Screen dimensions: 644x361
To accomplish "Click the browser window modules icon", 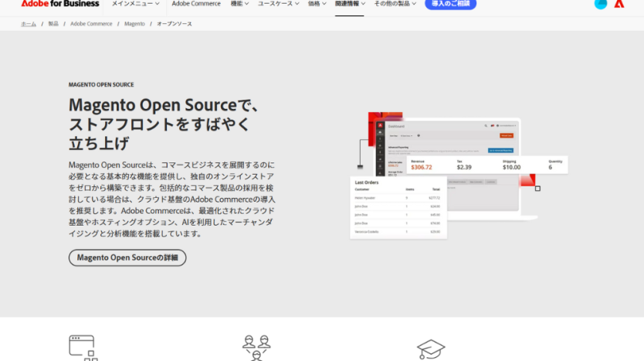I will tap(83, 348).
